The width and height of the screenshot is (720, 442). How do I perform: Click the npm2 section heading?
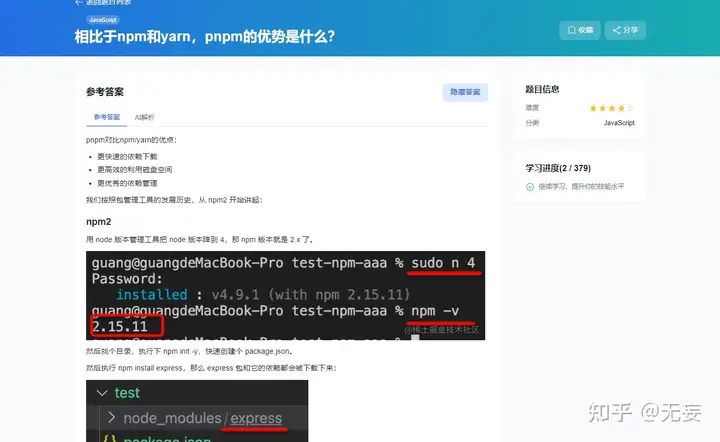(99, 222)
